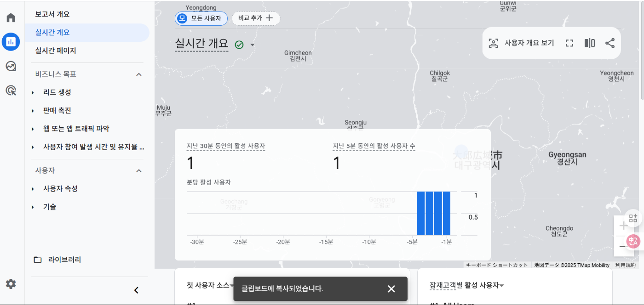
Task: Click the キーボード ショートカット map link
Action: 497,265
